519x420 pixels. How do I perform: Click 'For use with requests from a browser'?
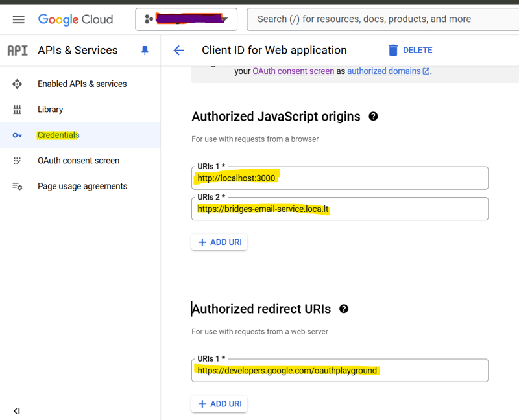255,139
